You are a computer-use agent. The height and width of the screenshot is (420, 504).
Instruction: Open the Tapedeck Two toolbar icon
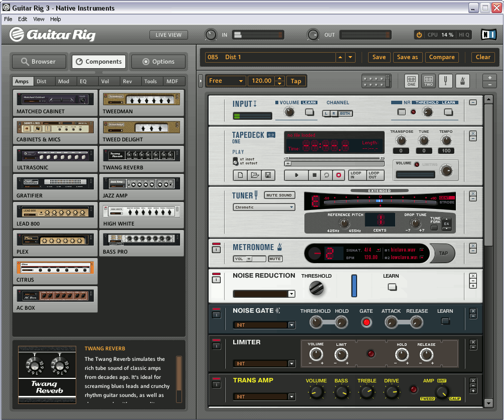pyautogui.click(x=428, y=81)
